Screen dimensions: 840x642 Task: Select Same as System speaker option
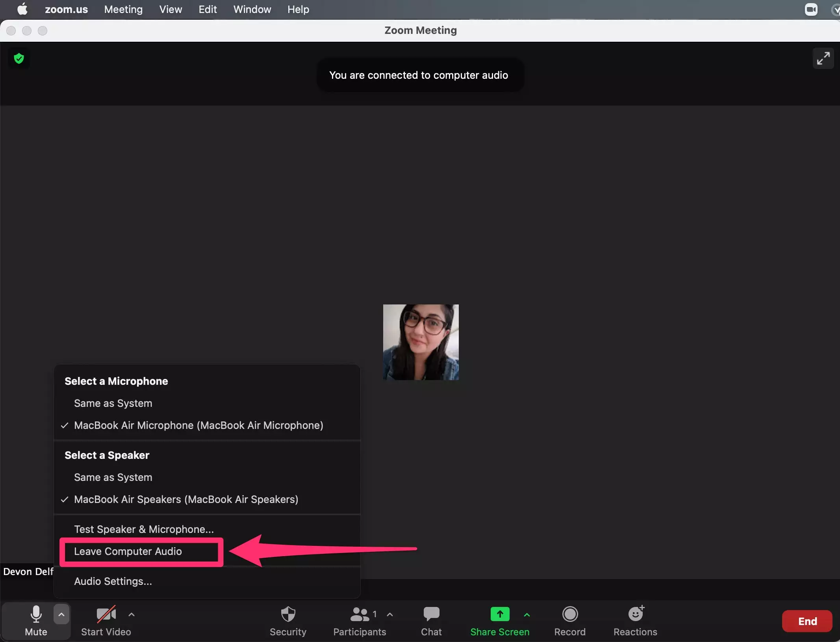(x=113, y=477)
